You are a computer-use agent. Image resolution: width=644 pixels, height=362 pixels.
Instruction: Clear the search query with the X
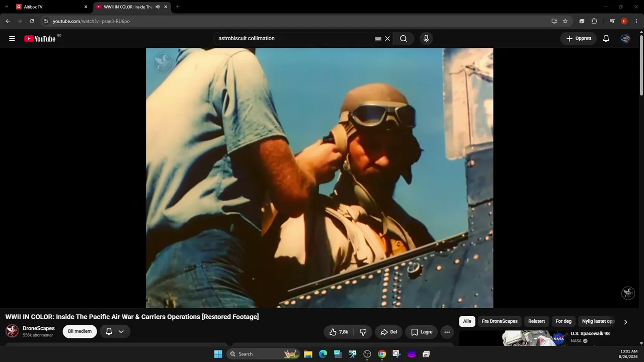click(387, 39)
